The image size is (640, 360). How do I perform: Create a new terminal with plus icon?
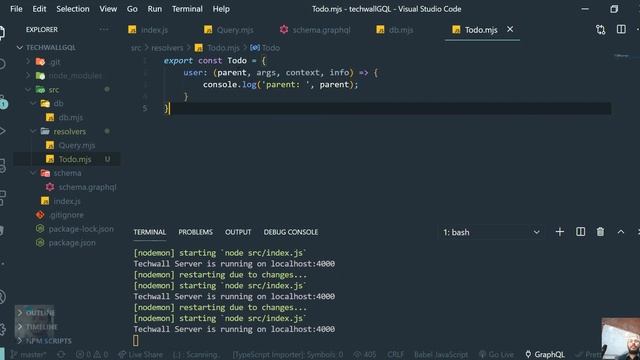coord(560,232)
